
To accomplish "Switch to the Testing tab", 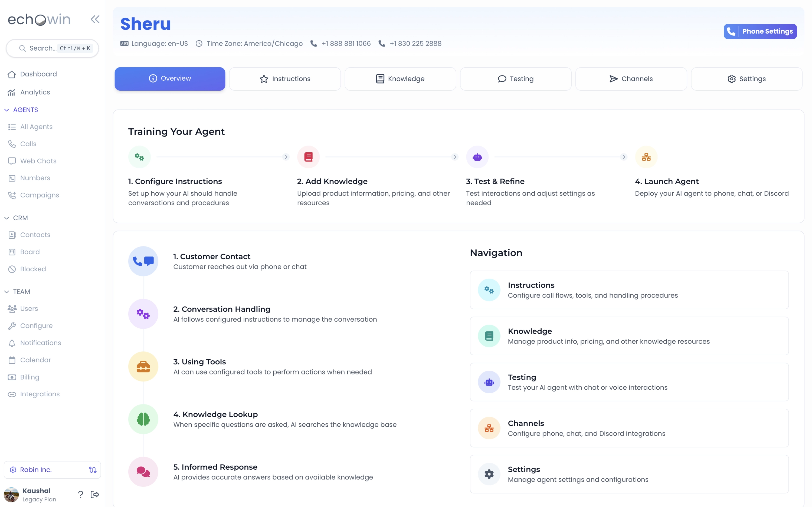I will pos(515,79).
